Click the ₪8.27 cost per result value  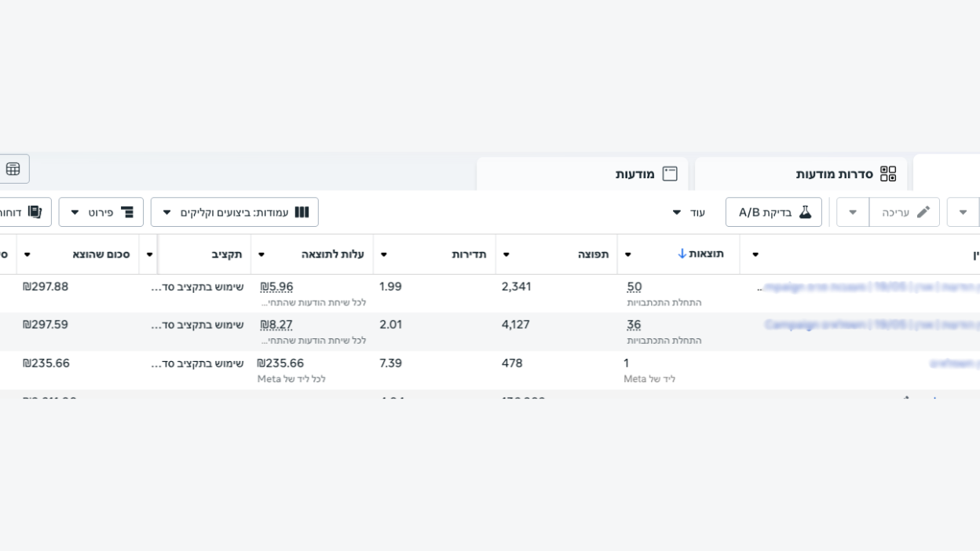tap(276, 324)
